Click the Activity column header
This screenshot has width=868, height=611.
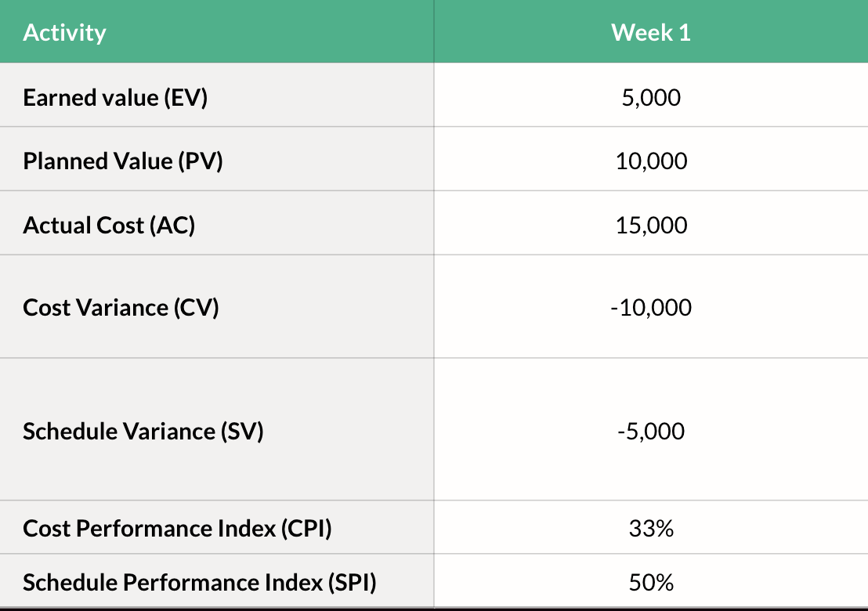pyautogui.click(x=64, y=33)
